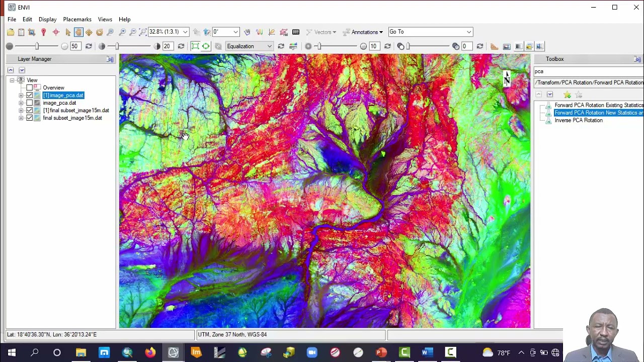Click the Open file folder icon

(x=11, y=32)
